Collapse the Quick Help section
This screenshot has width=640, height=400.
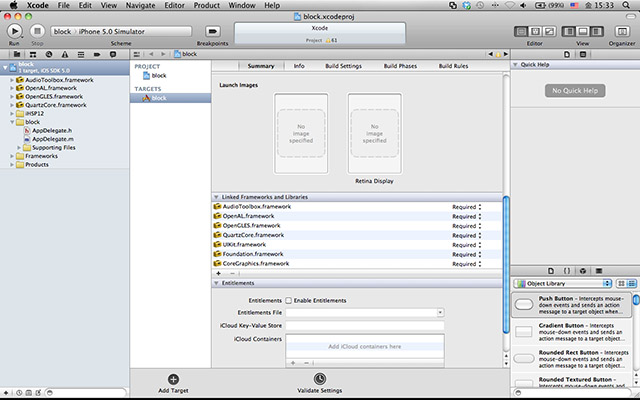(x=515, y=64)
